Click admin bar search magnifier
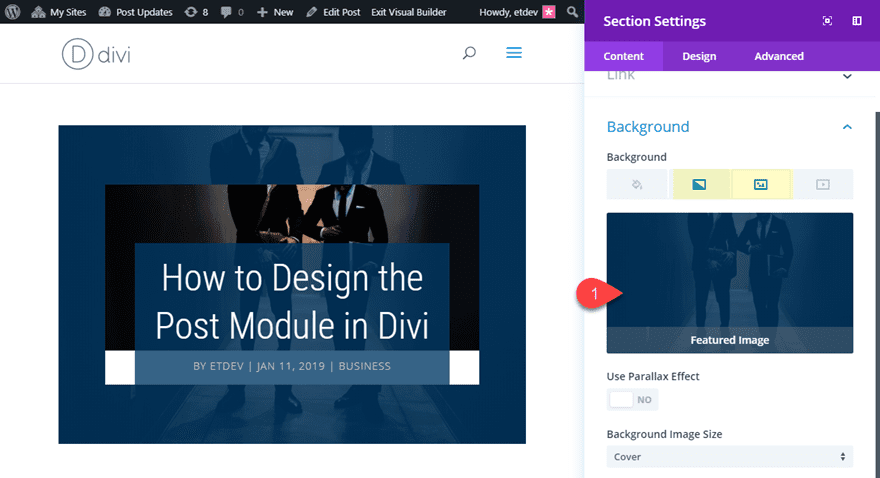Image resolution: width=880 pixels, height=478 pixels. click(572, 12)
